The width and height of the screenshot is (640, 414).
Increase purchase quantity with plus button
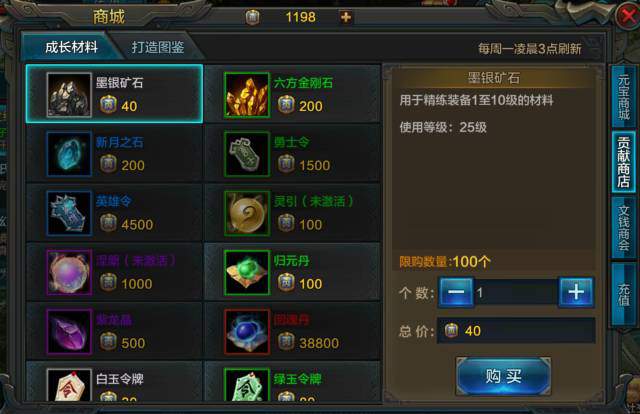tap(576, 292)
